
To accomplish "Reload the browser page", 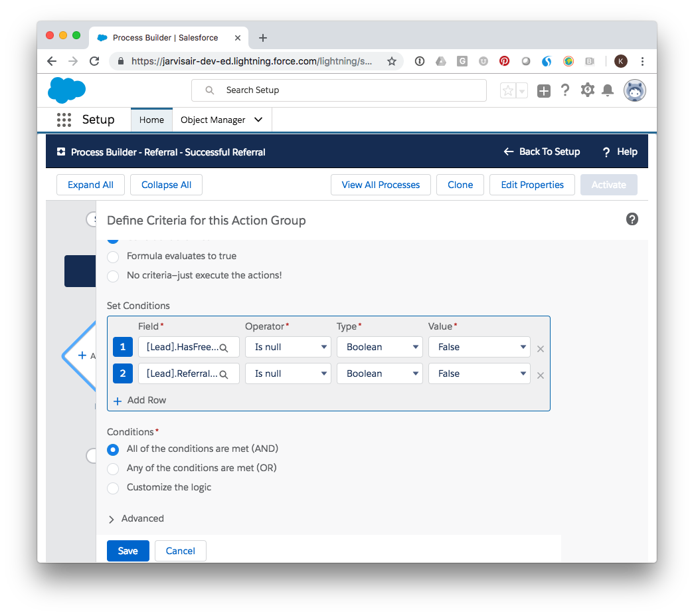I will tap(94, 61).
